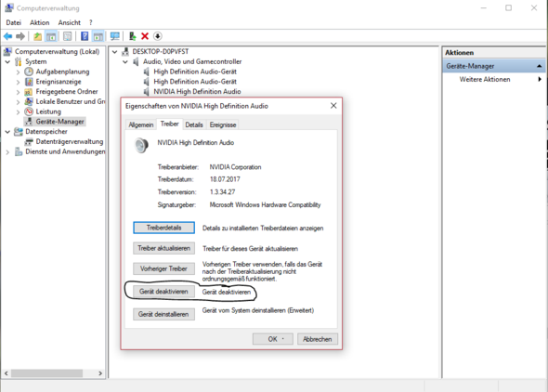The height and width of the screenshot is (392, 548).
Task: Click the DESKTOP-D0PVFST computer icon
Action: pos(125,52)
